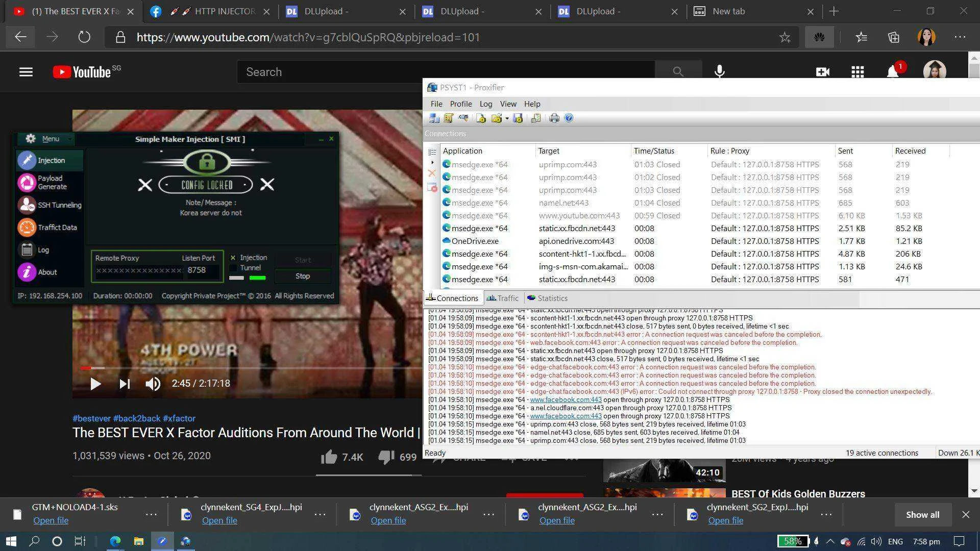This screenshot has width=980, height=551.
Task: Click the red X icon beside connections list
Action: click(432, 173)
